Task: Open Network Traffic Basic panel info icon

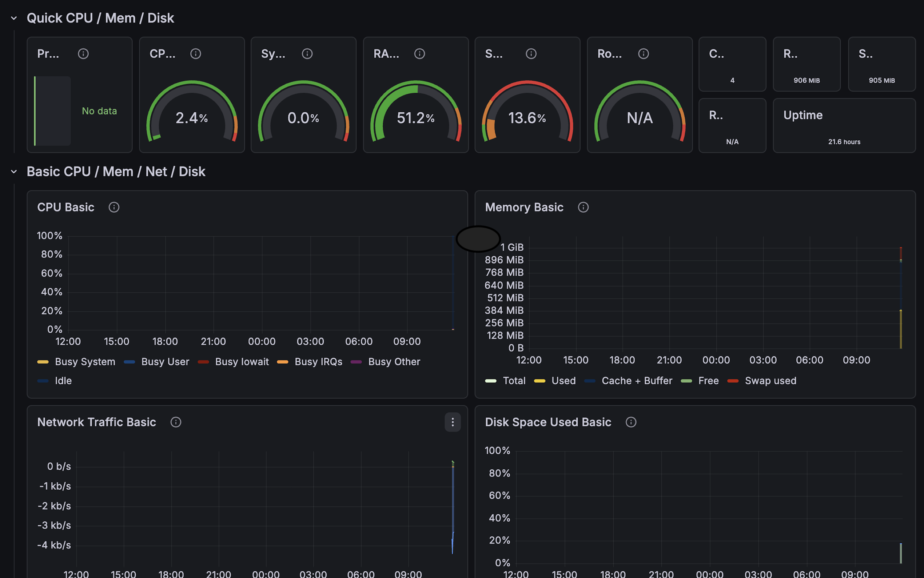Action: (x=176, y=422)
